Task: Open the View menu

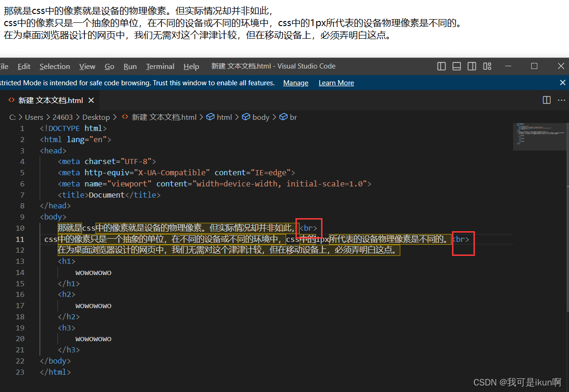Action: coord(87,66)
